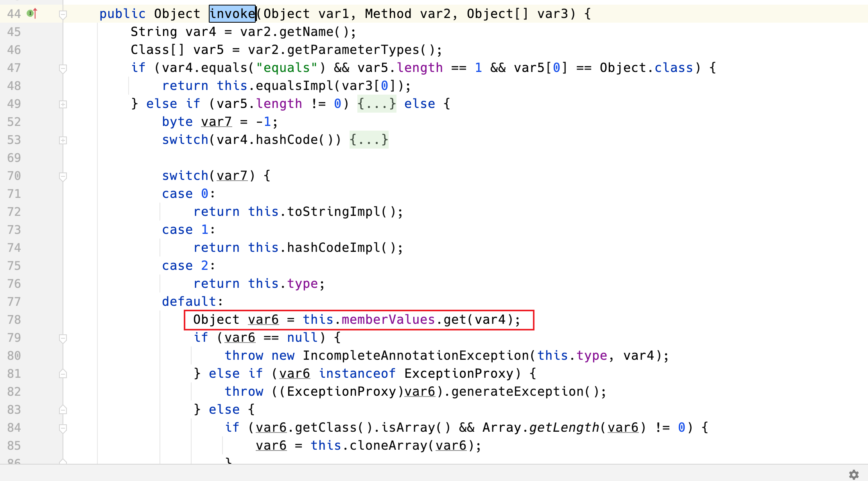
Task: Collapse the if block fold on line 47
Action: pos(63,68)
